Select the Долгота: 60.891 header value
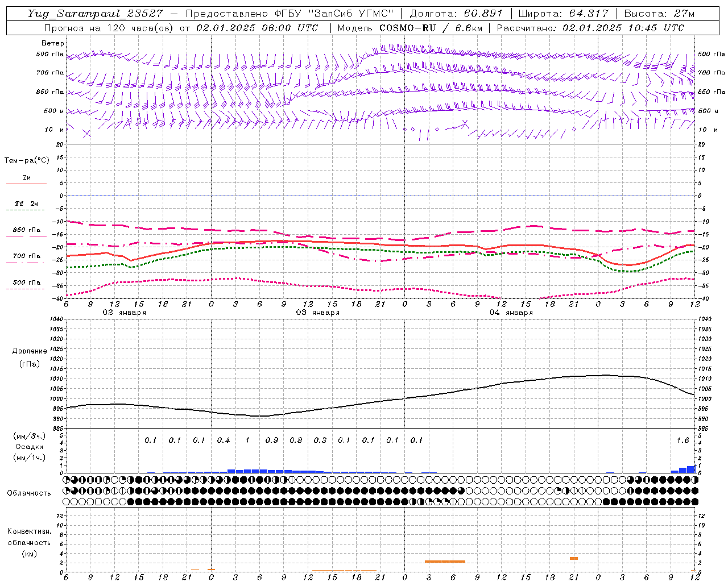The width and height of the screenshot is (728, 582). click(456, 14)
